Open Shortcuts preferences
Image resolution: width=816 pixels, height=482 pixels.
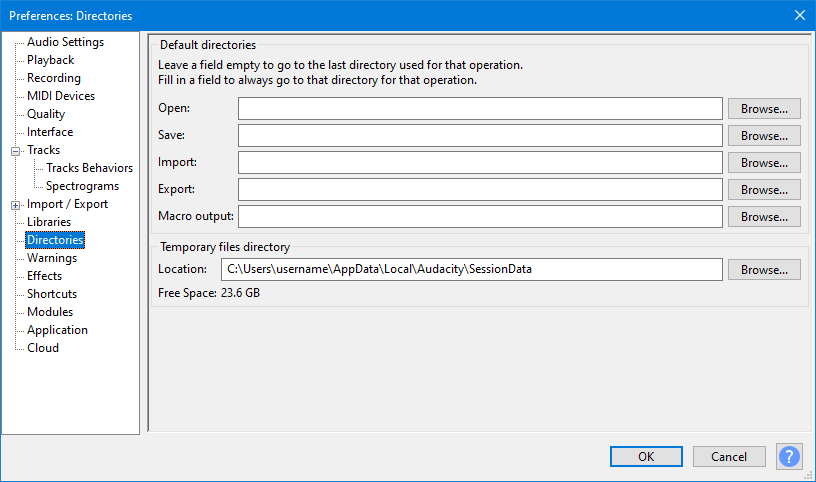(x=52, y=294)
